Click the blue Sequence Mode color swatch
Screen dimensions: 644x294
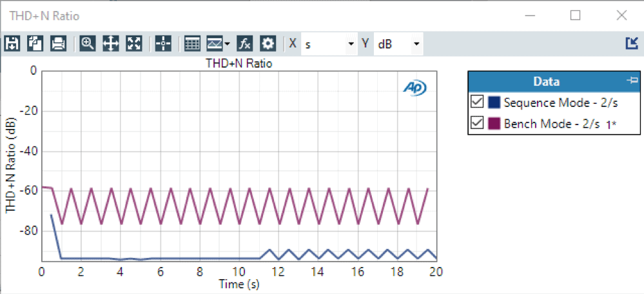[494, 103]
